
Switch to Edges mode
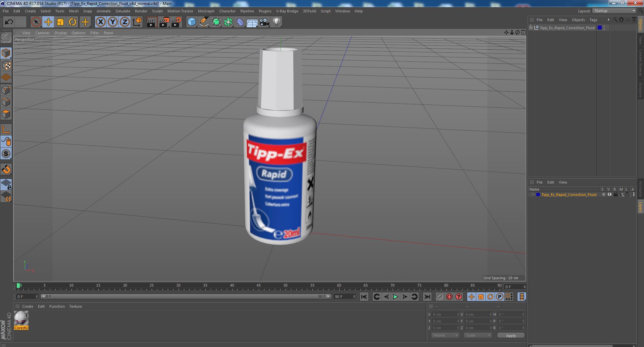tap(6, 102)
